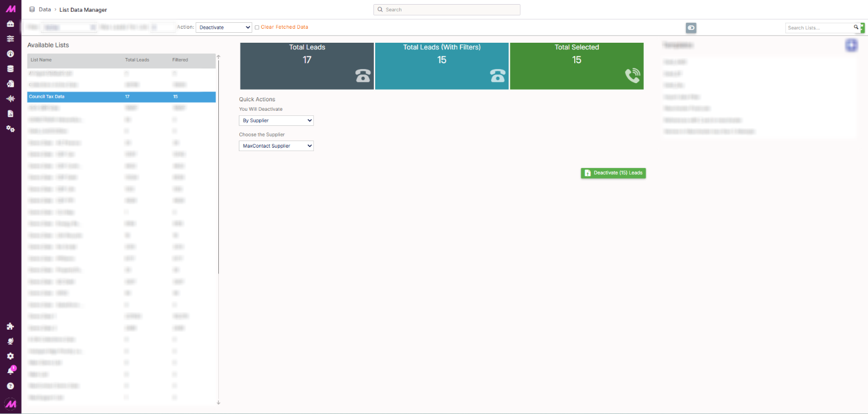Sort by List Name column header
The image size is (868, 414).
[x=41, y=60]
